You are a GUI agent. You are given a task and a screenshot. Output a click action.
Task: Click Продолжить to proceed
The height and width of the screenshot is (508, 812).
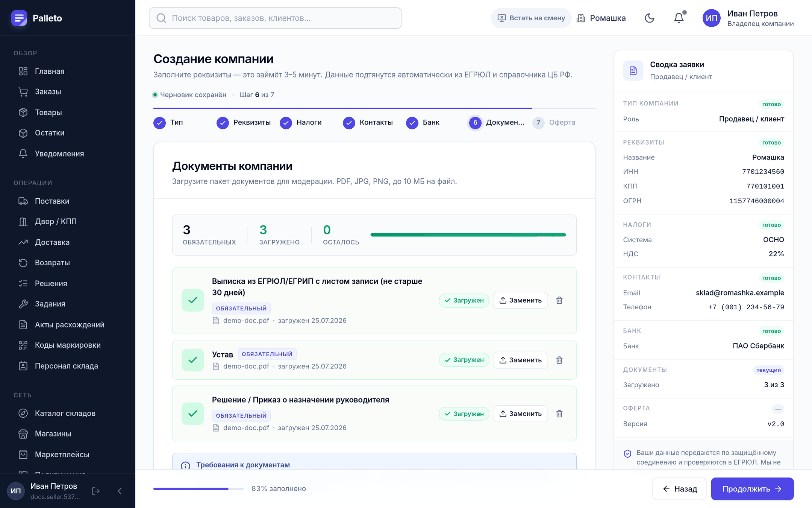click(x=752, y=489)
